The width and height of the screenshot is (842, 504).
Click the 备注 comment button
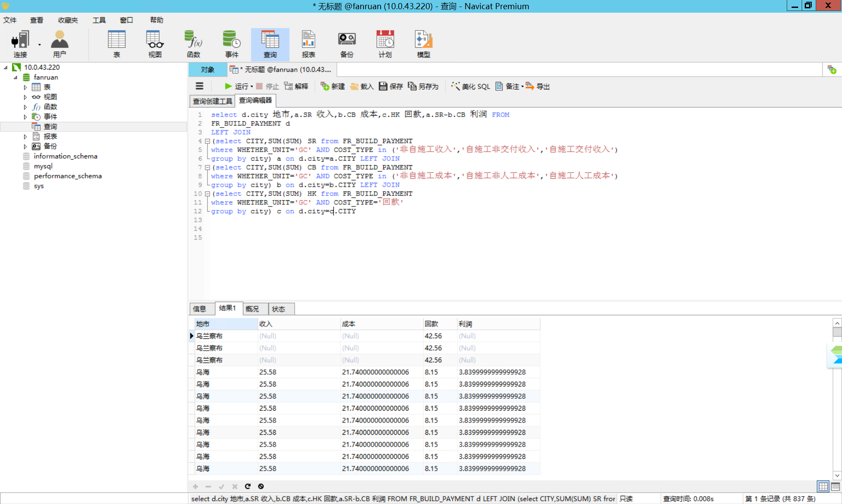[507, 86]
